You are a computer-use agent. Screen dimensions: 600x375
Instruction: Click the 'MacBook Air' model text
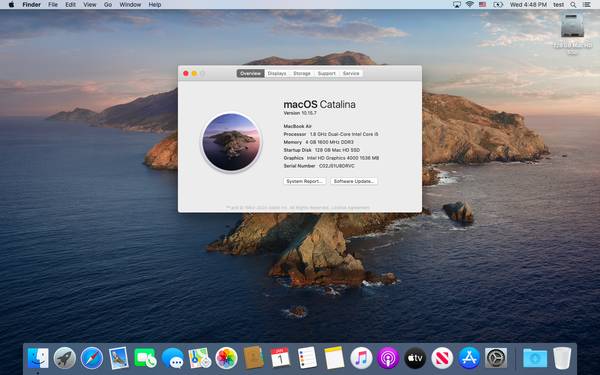(297, 126)
